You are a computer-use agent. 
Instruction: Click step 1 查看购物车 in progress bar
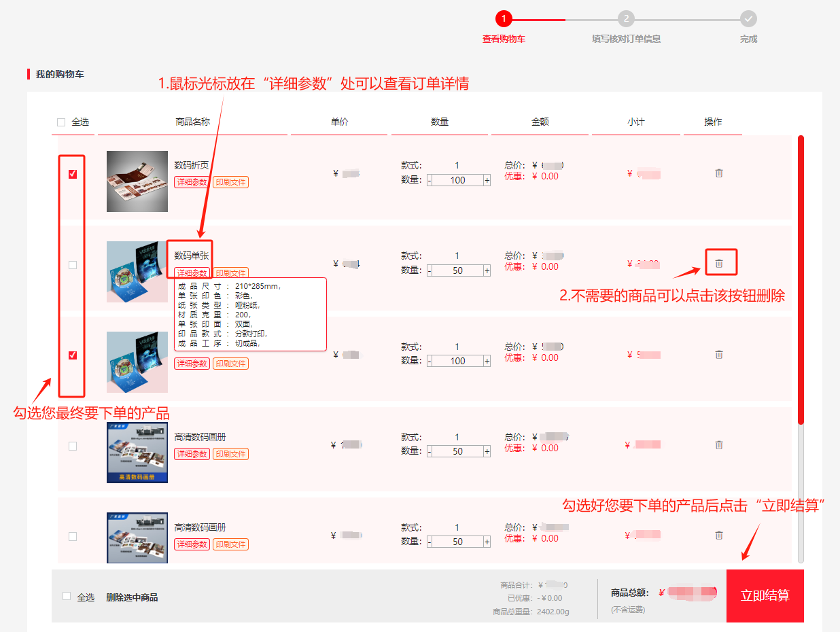504,19
